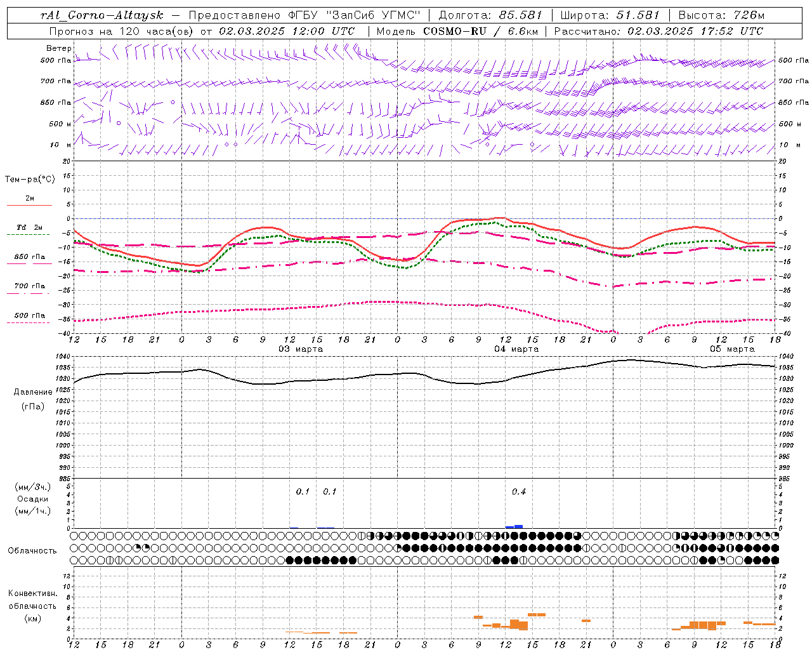Select the latitude value Широта: 51.581

(610, 15)
